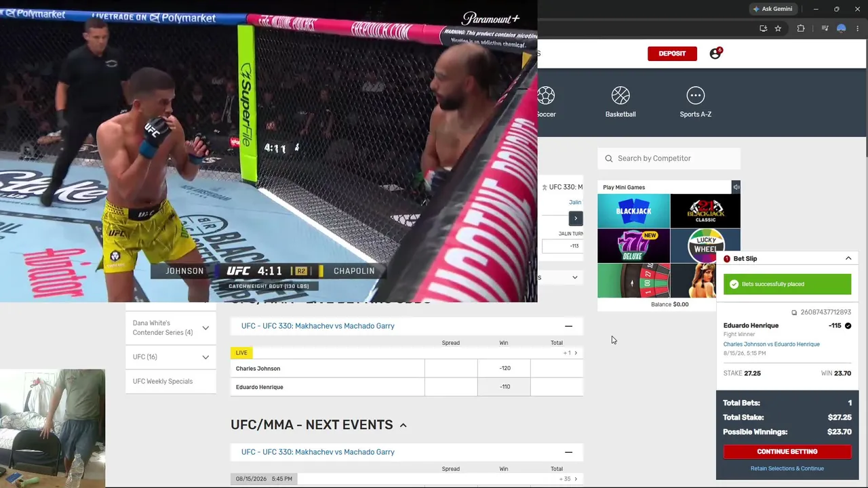Mute the mini games sound icon
Image resolution: width=868 pixels, height=488 pixels.
(736, 187)
